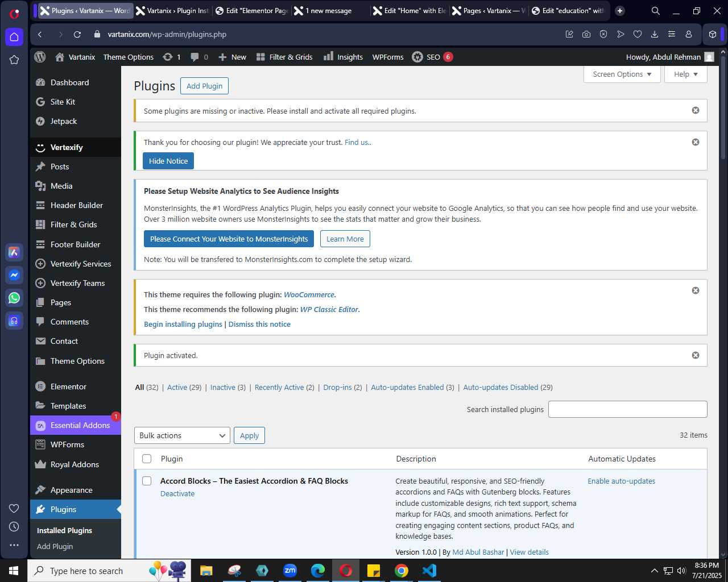This screenshot has height=582, width=728.
Task: Filter plugins by Active (29)
Action: [x=184, y=387]
